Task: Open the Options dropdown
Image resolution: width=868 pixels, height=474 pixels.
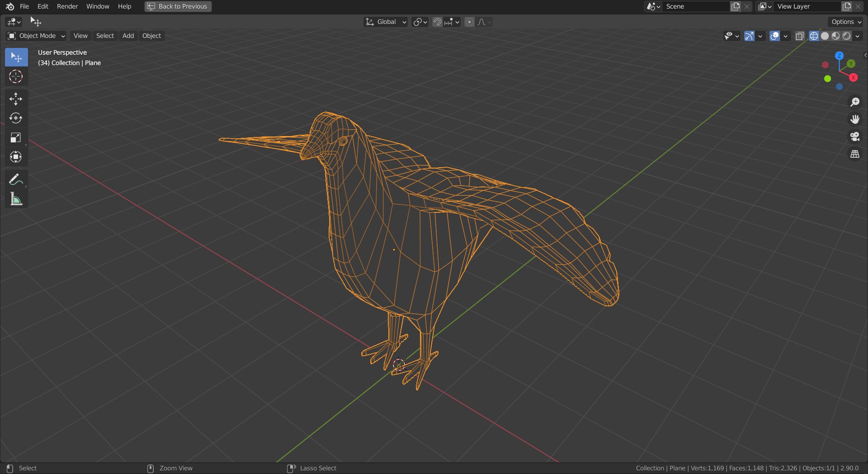Action: (x=846, y=22)
